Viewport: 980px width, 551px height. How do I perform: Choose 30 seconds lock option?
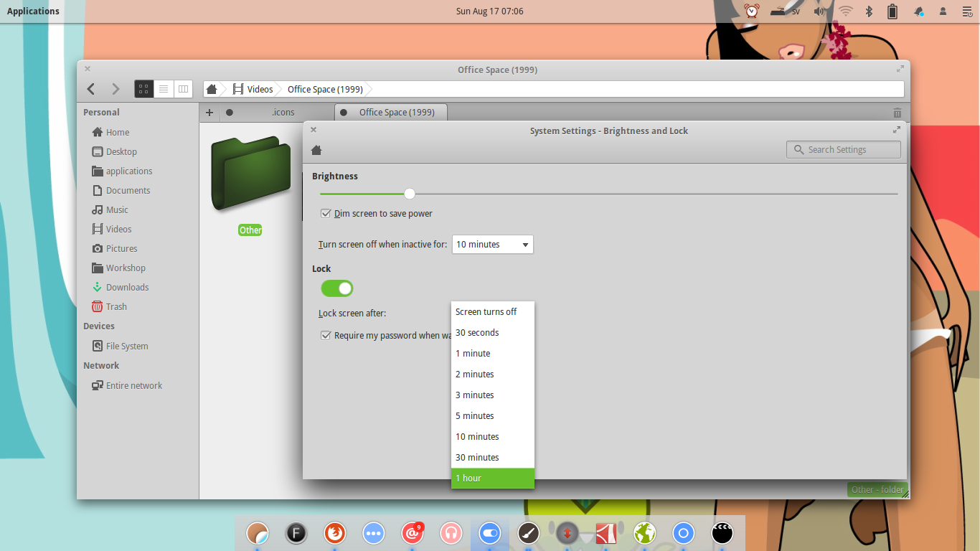pos(493,333)
